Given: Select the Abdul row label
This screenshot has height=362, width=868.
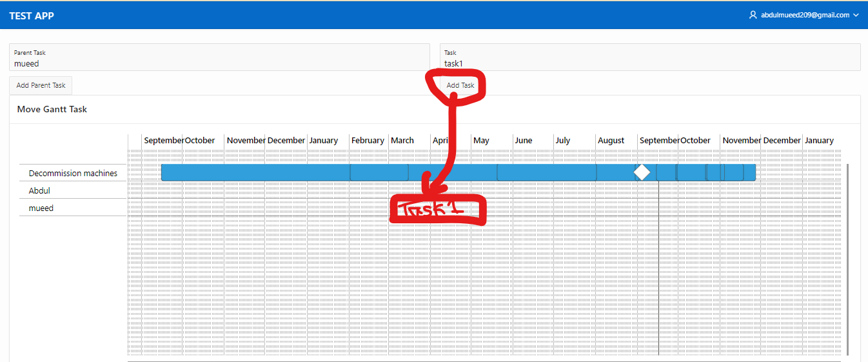Looking at the screenshot, I should (39, 190).
